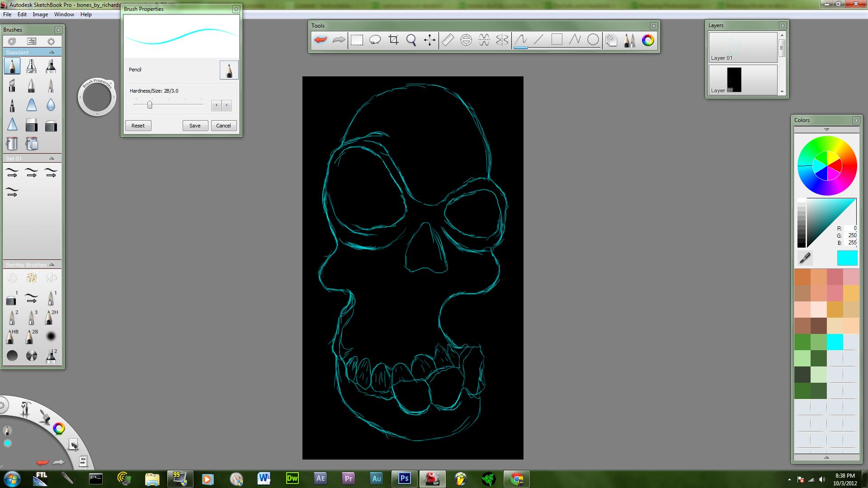Image resolution: width=868 pixels, height=488 pixels.
Task: Click the Colors panel bottom arrow
Action: (x=826, y=457)
